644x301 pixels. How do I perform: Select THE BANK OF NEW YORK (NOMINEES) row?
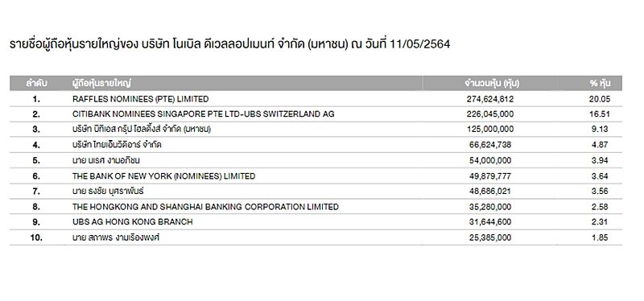tap(316, 175)
